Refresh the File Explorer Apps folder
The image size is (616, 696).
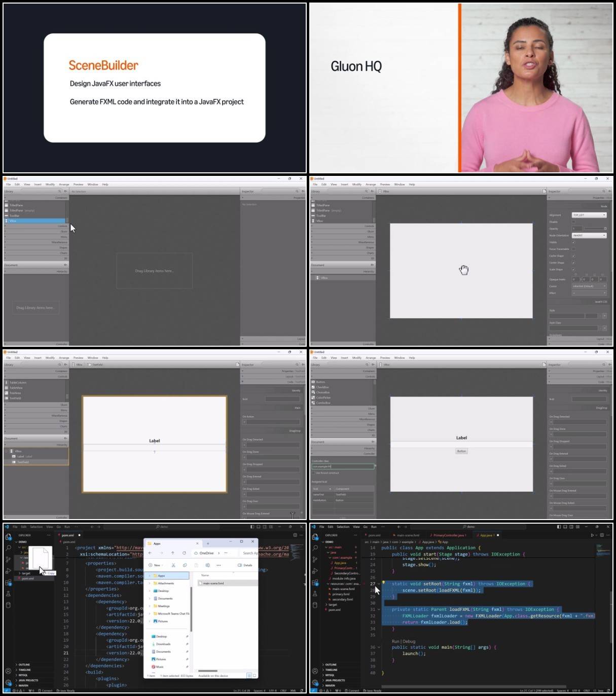(x=184, y=553)
